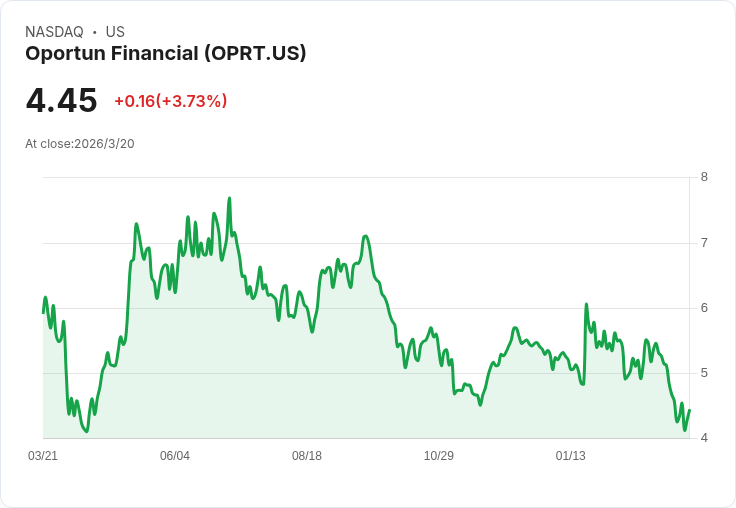736x508 pixels.
Task: Select the 06/04 date on x-axis
Action: (x=175, y=455)
